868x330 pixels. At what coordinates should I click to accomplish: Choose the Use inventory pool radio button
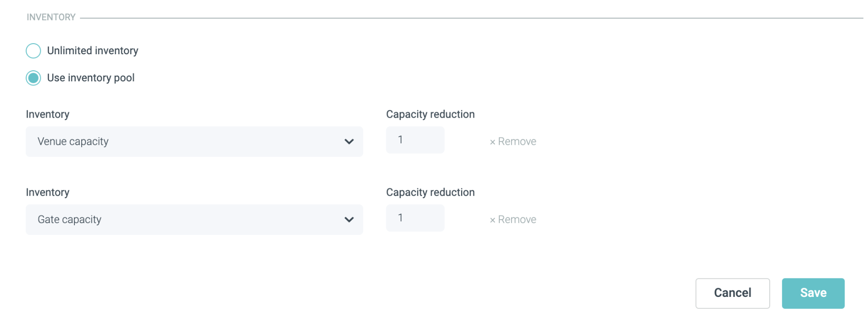click(x=34, y=78)
